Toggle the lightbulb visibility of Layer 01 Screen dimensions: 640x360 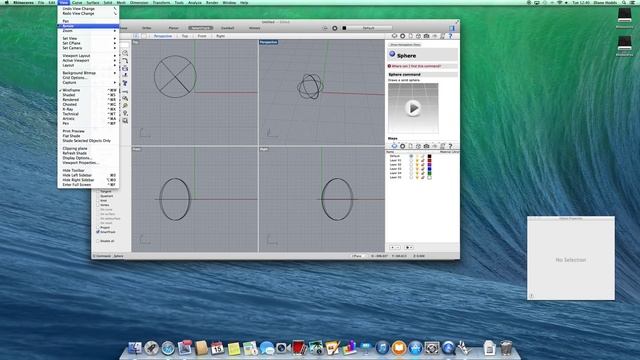[417, 160]
